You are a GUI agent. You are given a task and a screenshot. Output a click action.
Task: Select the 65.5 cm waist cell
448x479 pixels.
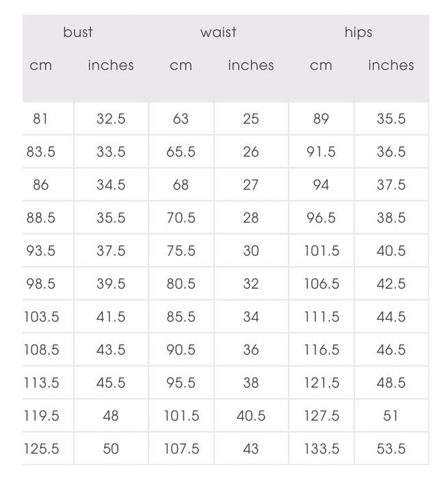point(181,152)
